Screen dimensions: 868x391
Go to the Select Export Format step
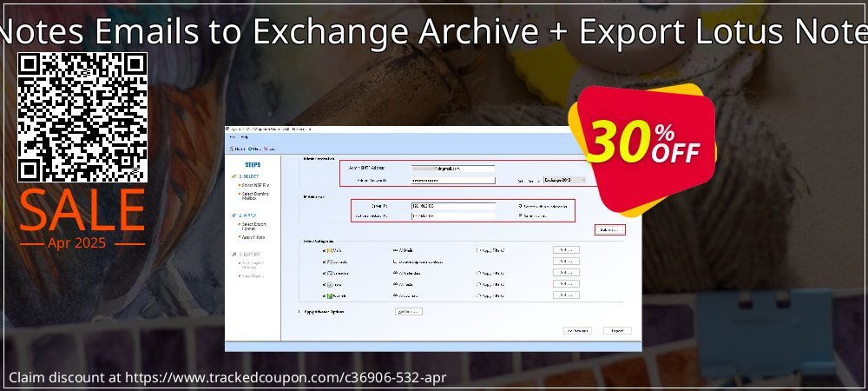pos(253,227)
